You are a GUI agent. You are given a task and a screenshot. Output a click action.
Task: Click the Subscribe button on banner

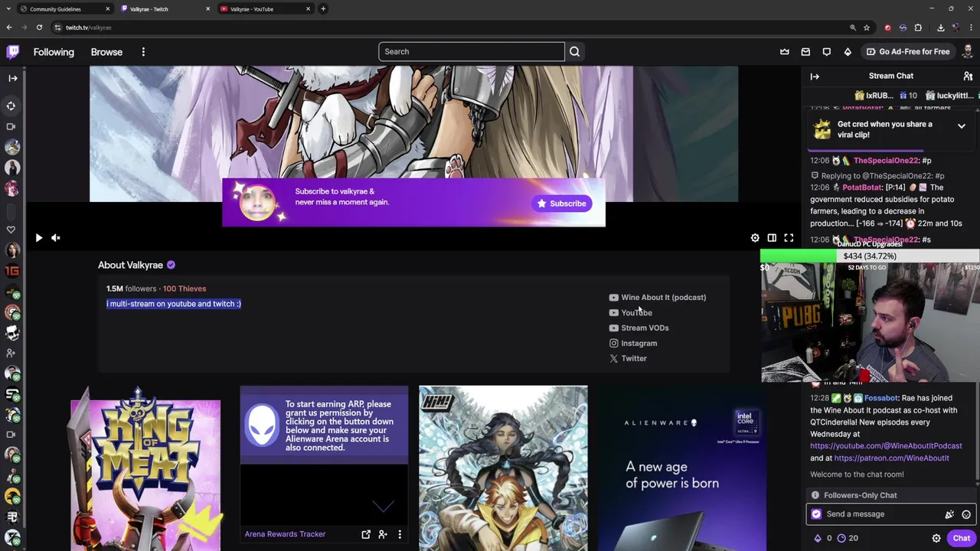pyautogui.click(x=561, y=204)
